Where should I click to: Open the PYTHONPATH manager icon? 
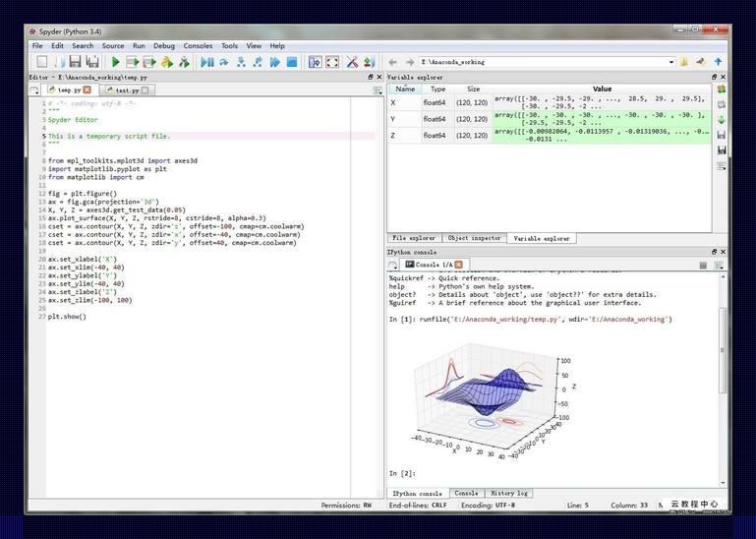tap(370, 62)
